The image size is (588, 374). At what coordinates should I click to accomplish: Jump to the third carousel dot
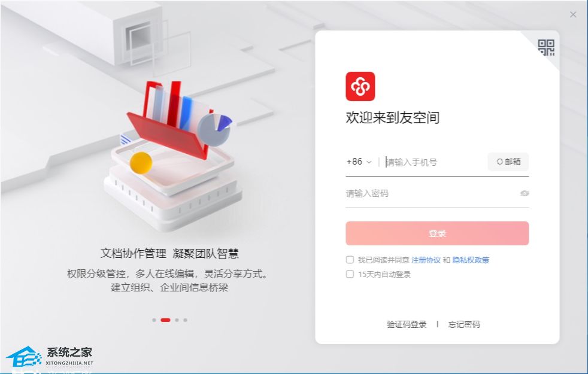[177, 320]
